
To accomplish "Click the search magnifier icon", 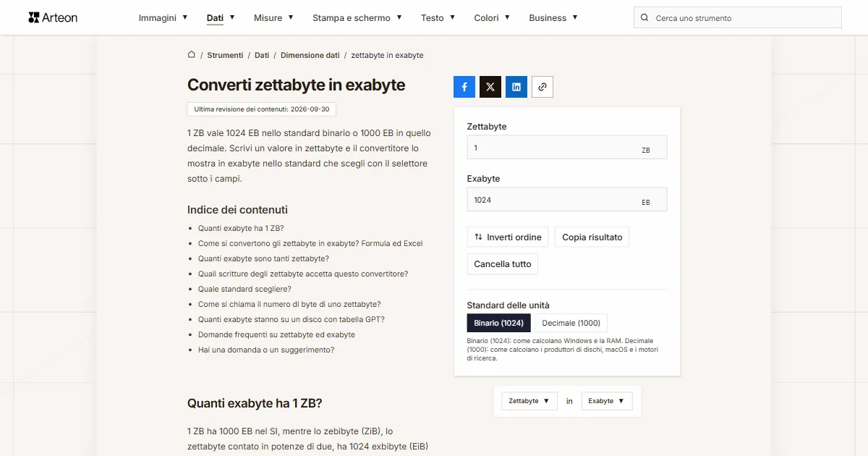I will tap(645, 18).
